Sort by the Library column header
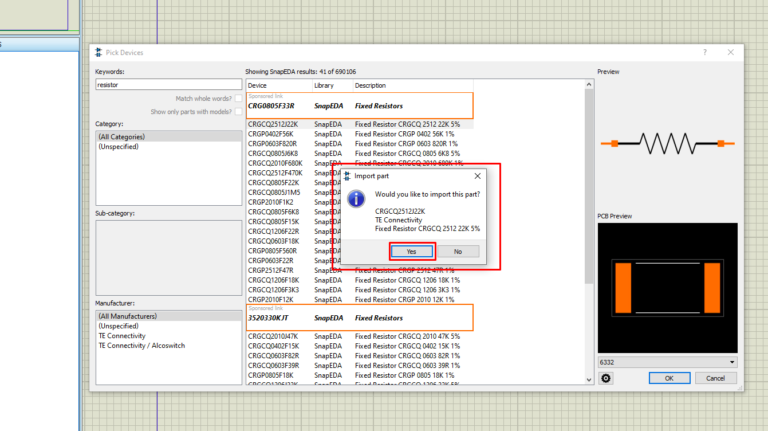768x431 pixels. click(332, 85)
